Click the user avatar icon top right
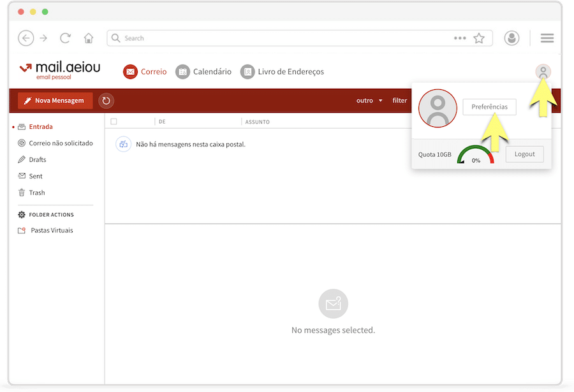The image size is (574, 392). pos(543,72)
